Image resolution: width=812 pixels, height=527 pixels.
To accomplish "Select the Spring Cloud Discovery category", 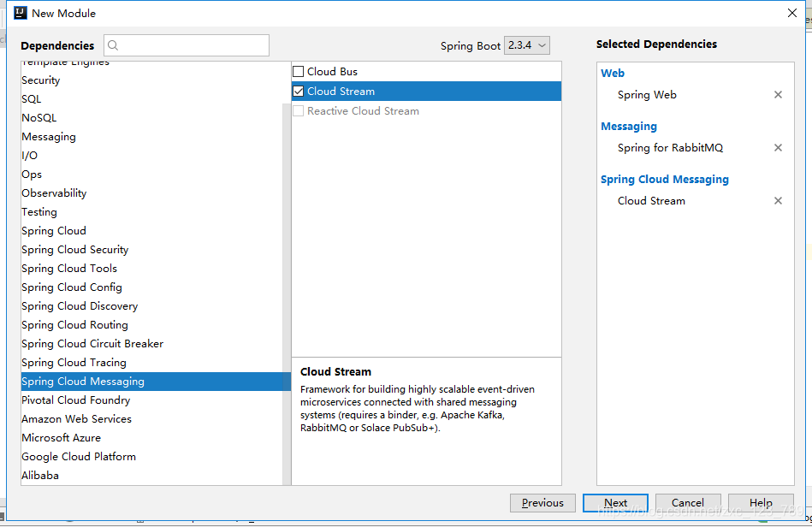I will [x=152, y=306].
